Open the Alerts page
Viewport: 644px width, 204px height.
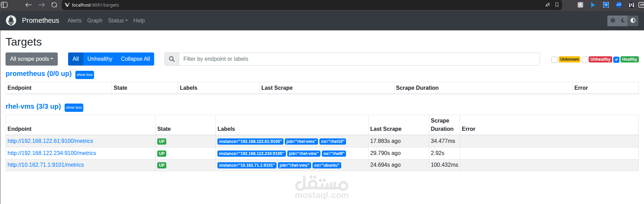(x=75, y=21)
